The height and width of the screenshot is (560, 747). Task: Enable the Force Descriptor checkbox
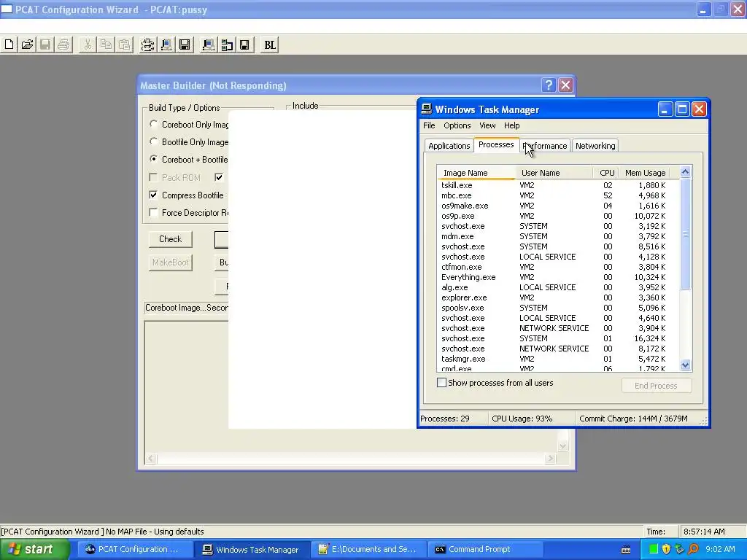(153, 212)
